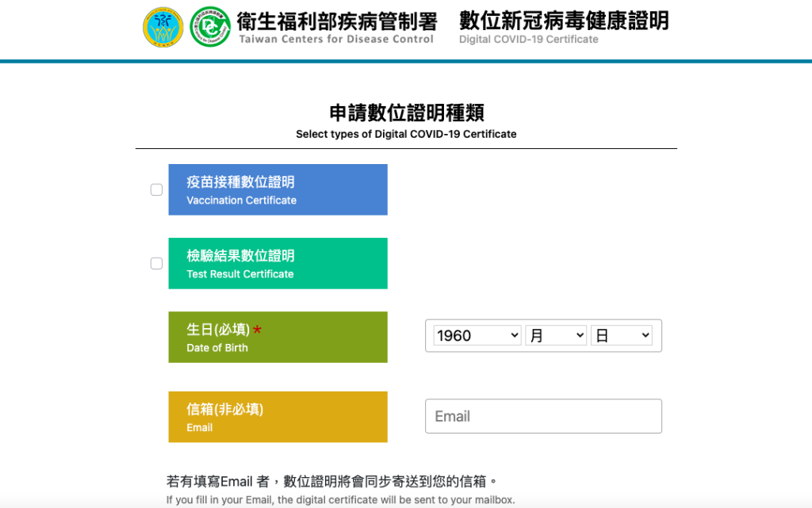Click the green Taiwan CDC logo

coord(210,27)
